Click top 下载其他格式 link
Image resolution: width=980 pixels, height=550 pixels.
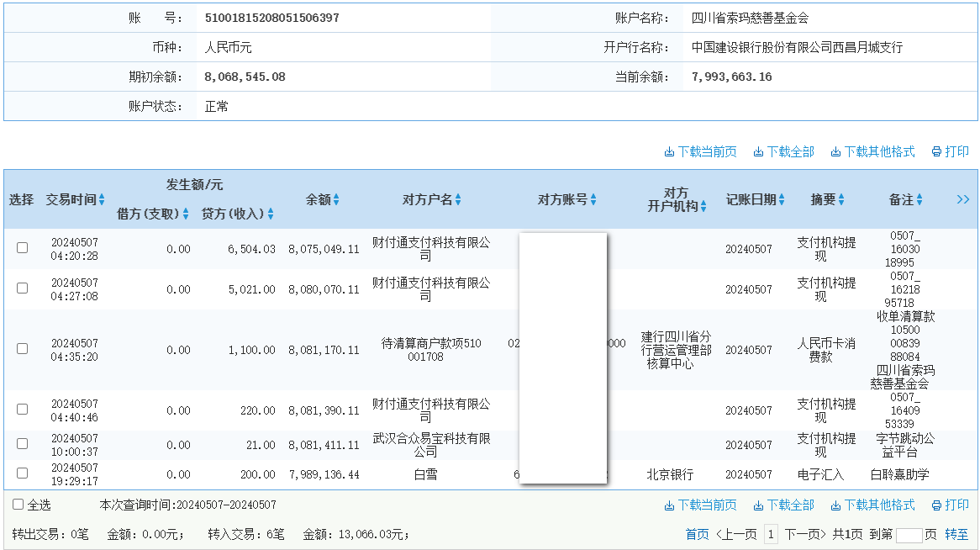click(x=872, y=152)
